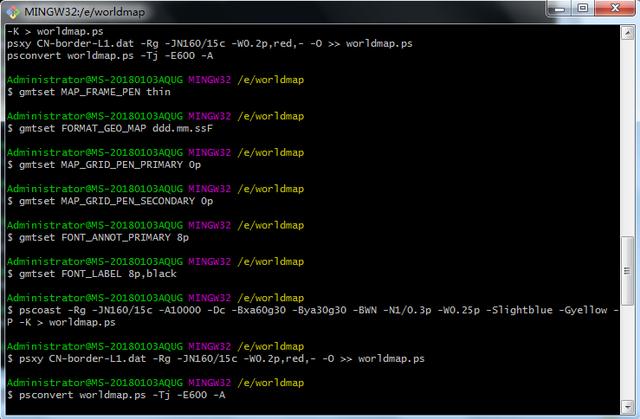Maximize the MINGW32 terminal window
Viewport: 640px width, 419px height.
pyautogui.click(x=583, y=8)
